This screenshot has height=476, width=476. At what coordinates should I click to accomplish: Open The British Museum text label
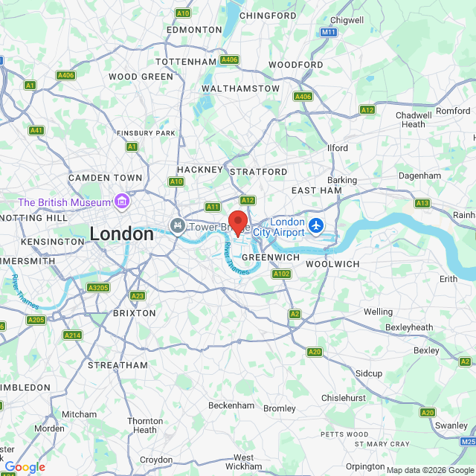(x=65, y=202)
